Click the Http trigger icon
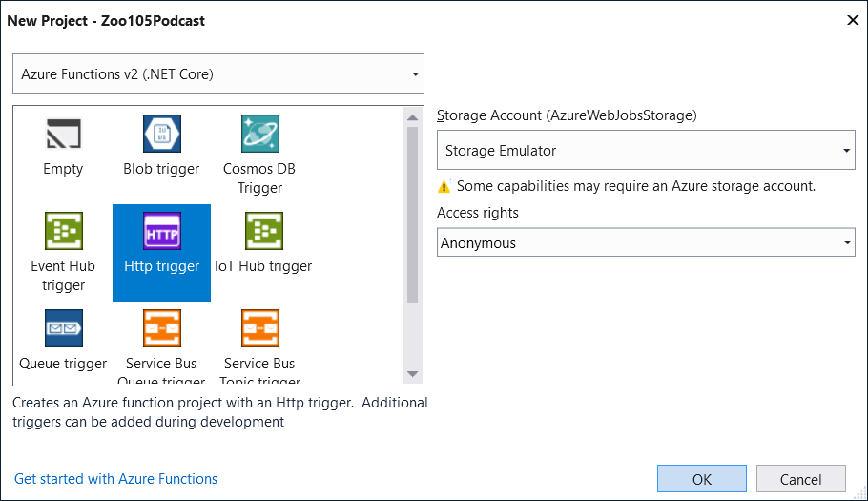The image size is (868, 501). coord(161,231)
